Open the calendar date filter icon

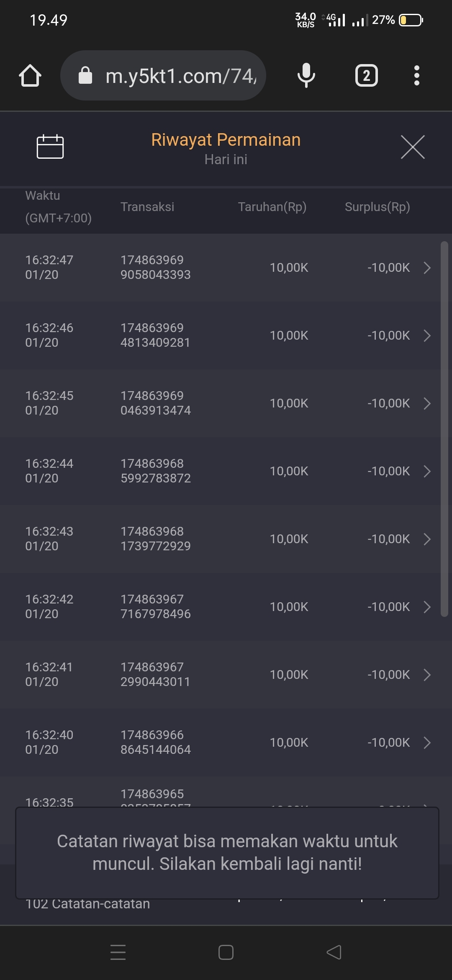(x=50, y=147)
